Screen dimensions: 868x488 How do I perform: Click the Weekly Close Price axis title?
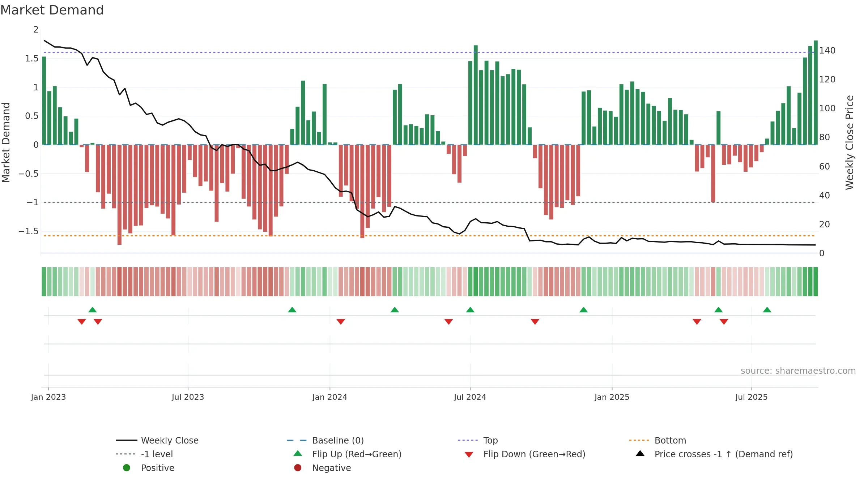point(850,142)
